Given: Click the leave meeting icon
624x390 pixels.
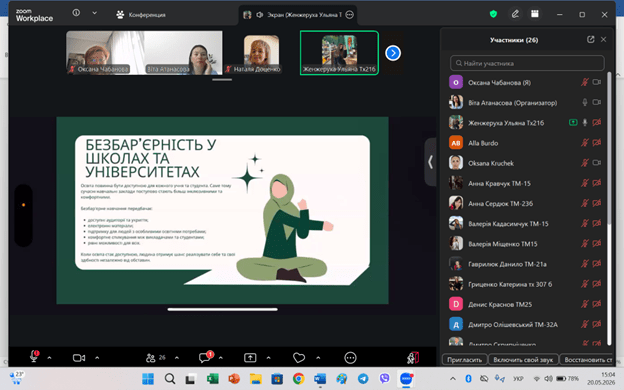Looking at the screenshot, I should click(413, 358).
